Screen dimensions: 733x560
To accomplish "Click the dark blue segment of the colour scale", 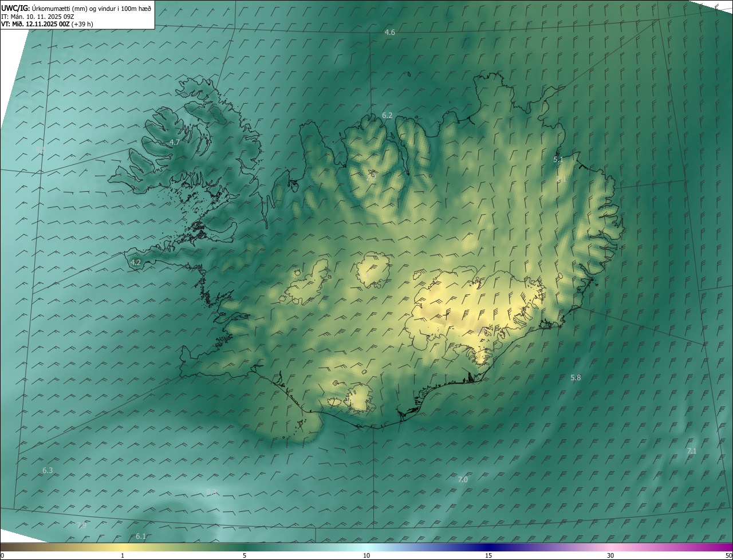I will (x=488, y=547).
